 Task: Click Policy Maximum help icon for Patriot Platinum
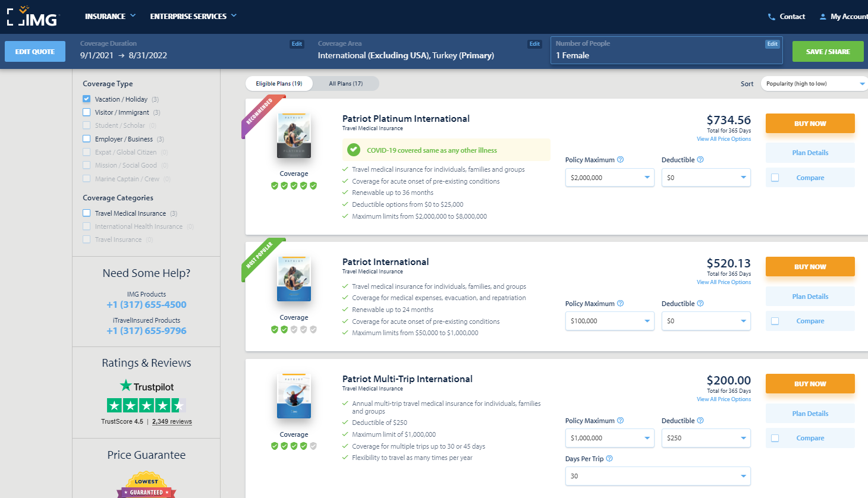(620, 160)
